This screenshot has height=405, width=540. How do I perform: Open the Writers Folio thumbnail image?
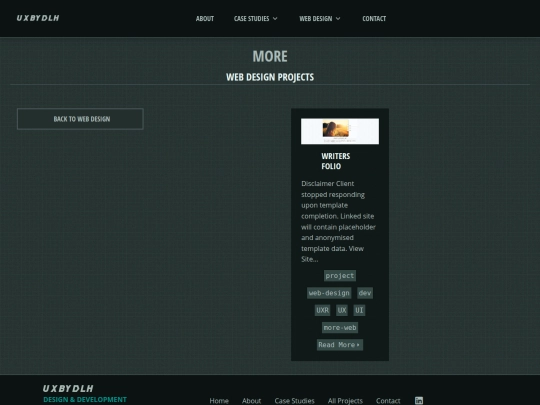340,131
